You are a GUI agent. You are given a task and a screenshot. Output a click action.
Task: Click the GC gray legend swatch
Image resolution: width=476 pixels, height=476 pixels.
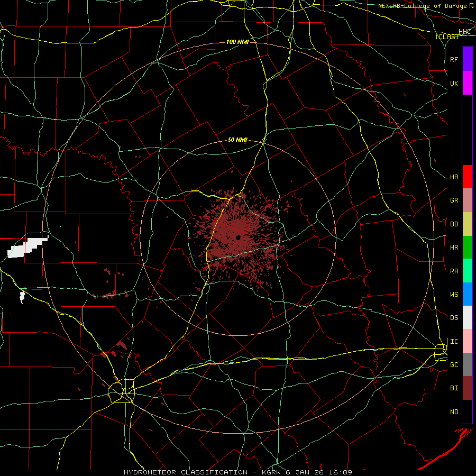pos(467,364)
